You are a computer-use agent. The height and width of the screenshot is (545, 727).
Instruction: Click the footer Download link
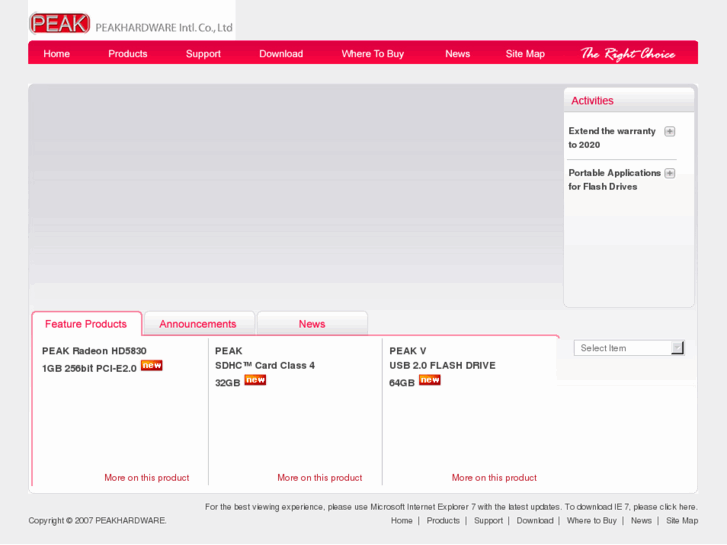[535, 520]
